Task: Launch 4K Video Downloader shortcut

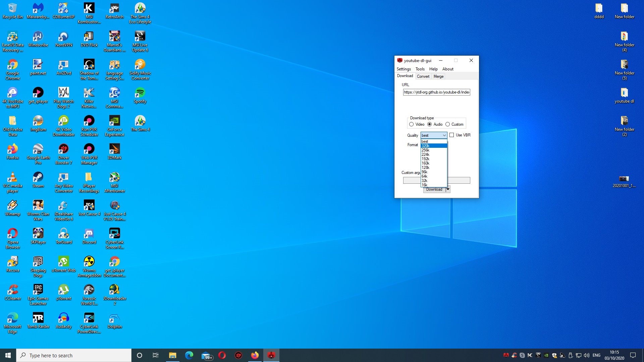Action: [64, 126]
